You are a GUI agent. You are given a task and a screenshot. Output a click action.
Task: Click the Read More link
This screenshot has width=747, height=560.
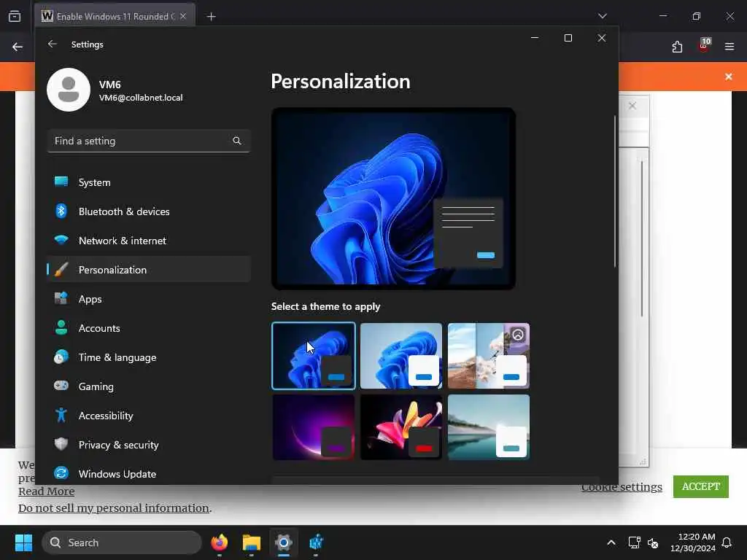46,491
